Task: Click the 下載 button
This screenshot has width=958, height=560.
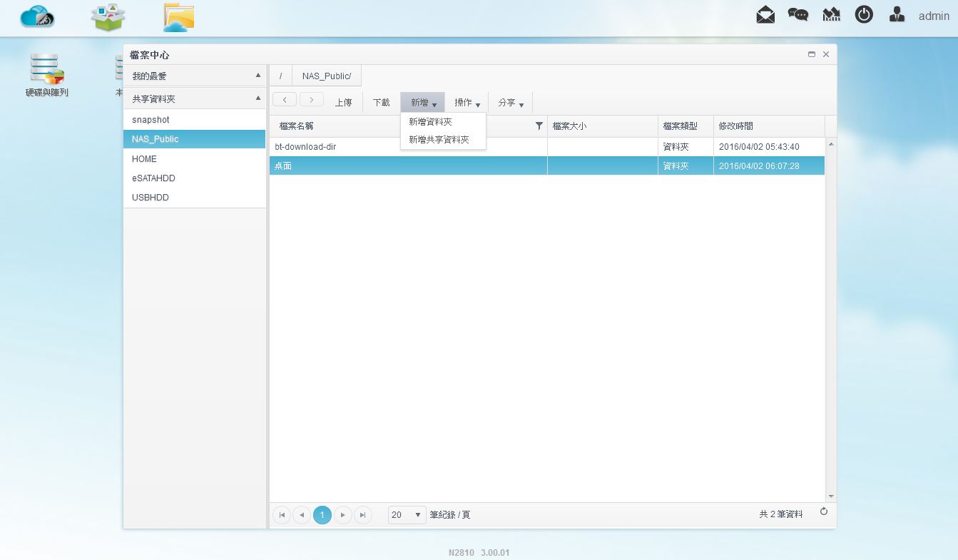Action: click(382, 103)
